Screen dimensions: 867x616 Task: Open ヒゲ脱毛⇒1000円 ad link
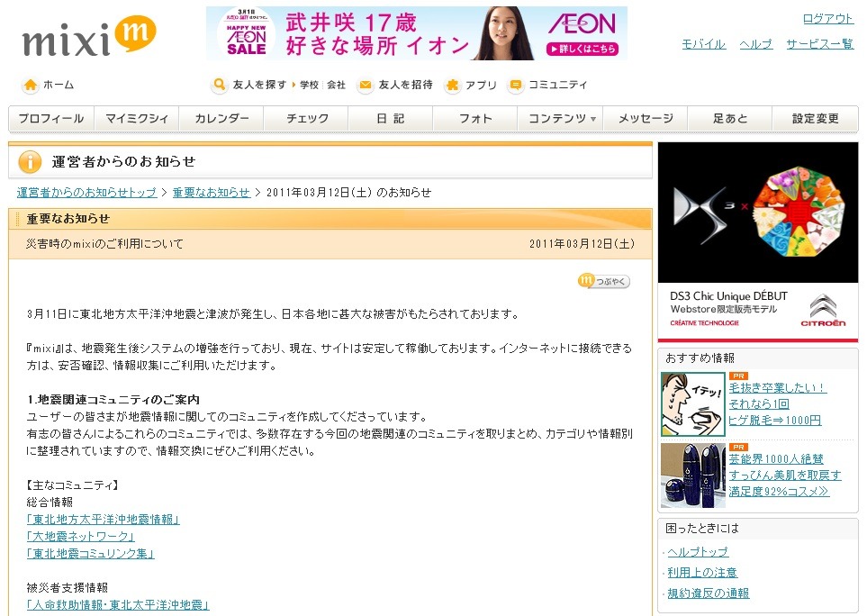[774, 421]
